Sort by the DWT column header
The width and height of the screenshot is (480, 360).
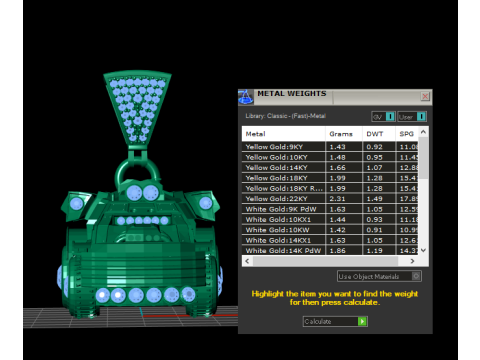pyautogui.click(x=379, y=134)
